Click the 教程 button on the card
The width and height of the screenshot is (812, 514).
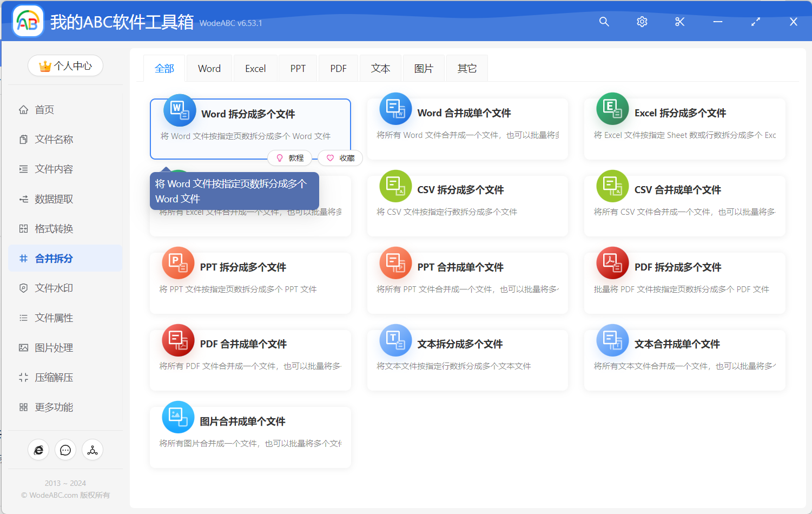coord(290,157)
